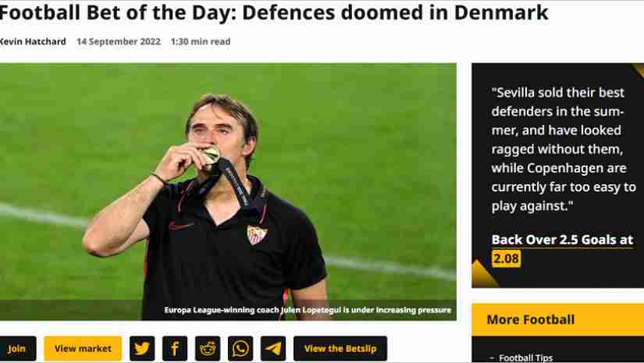The width and height of the screenshot is (644, 363).
Task: Click the Sevilla quote text block
Action: (x=564, y=149)
